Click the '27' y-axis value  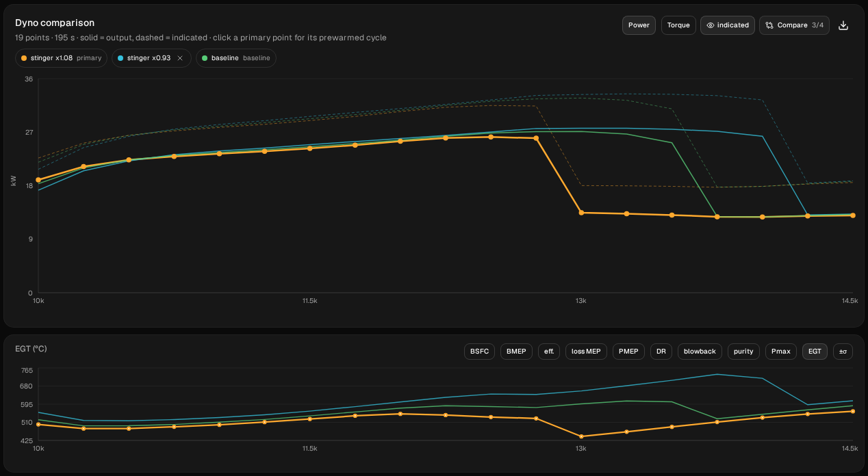tap(29, 132)
